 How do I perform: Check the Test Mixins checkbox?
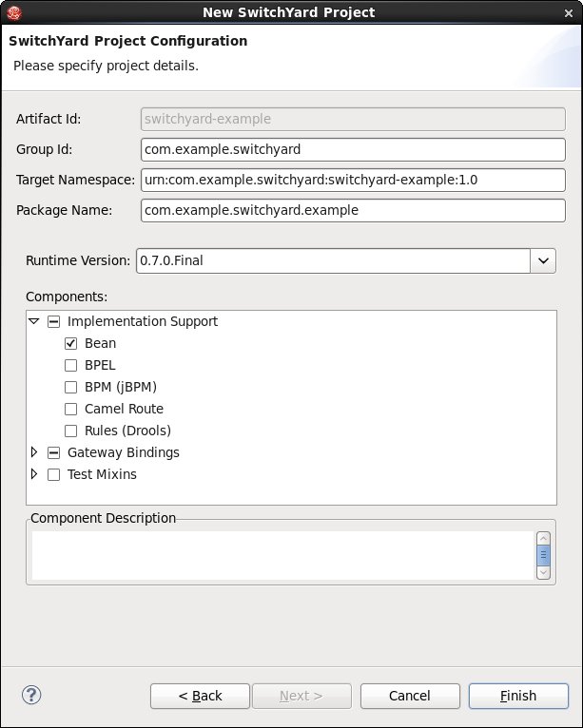tap(54, 474)
